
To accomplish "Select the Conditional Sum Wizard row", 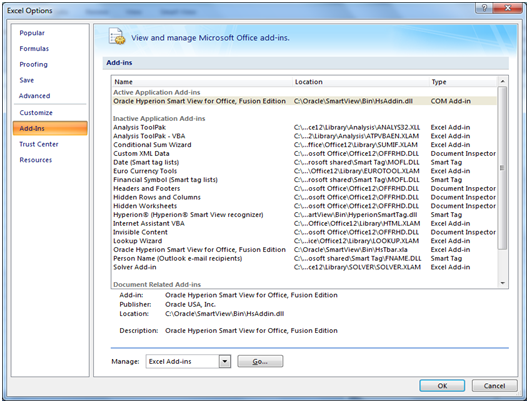I will pos(304,145).
